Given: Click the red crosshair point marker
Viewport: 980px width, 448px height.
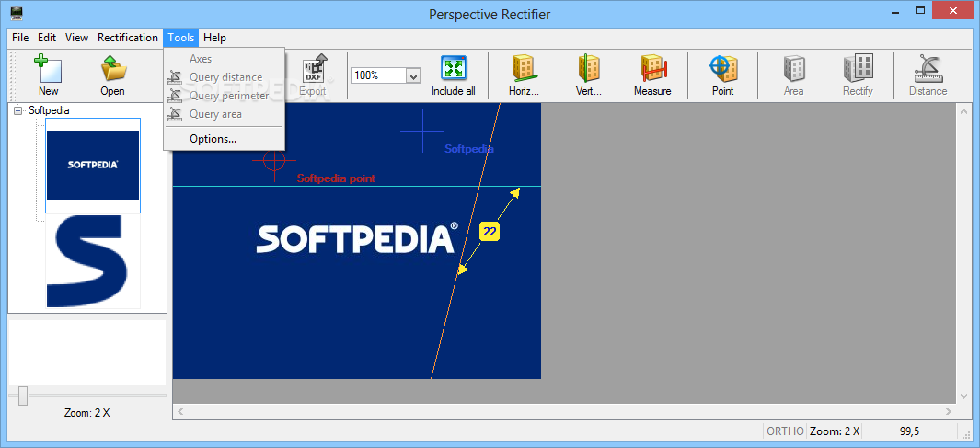Looking at the screenshot, I should (274, 161).
